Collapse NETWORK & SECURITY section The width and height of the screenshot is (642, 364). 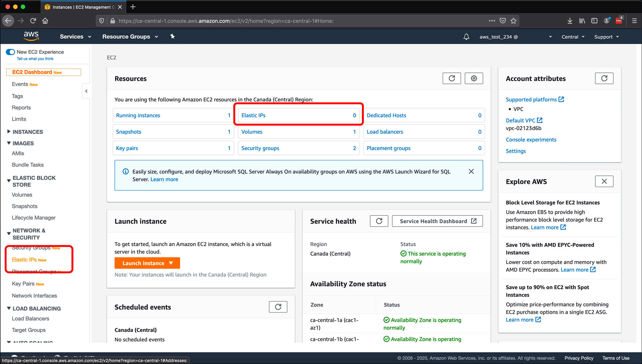pos(26,234)
